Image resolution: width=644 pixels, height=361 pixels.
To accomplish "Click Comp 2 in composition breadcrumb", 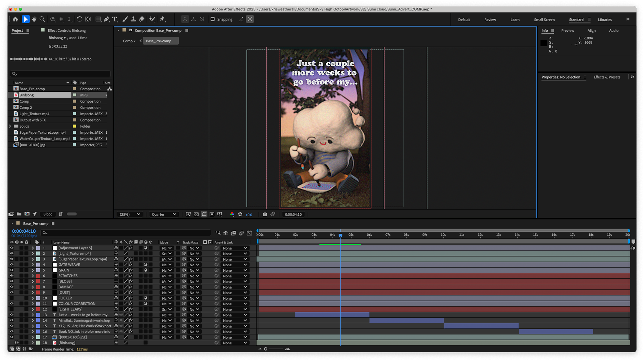I will (x=129, y=41).
